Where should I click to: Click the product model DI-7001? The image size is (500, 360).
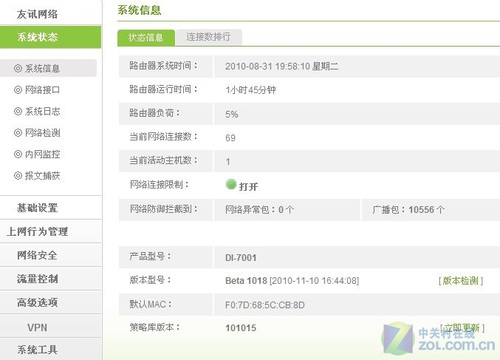coord(241,258)
